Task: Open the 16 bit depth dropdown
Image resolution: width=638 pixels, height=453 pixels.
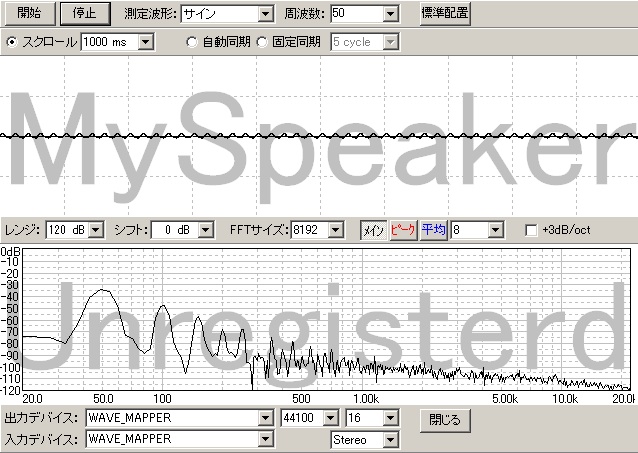Action: coord(371,418)
